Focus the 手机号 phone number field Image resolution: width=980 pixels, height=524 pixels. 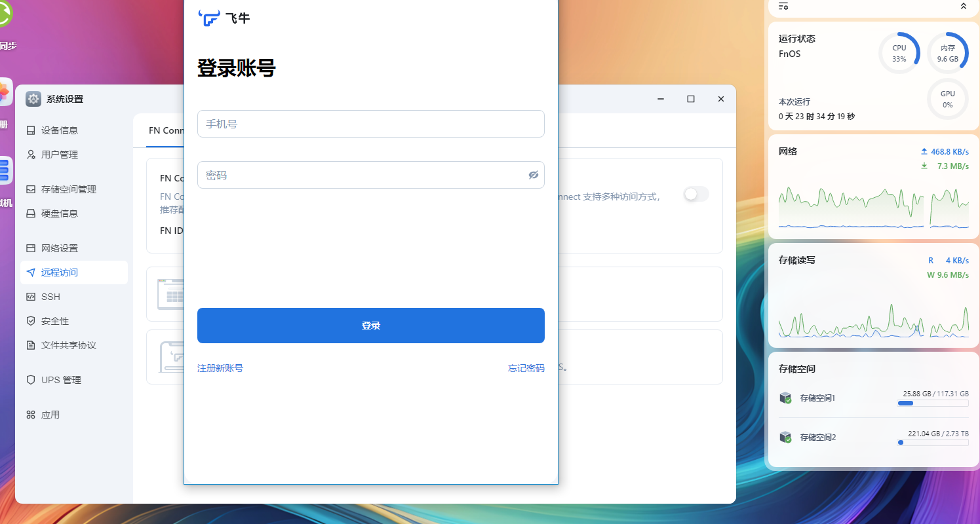click(371, 124)
